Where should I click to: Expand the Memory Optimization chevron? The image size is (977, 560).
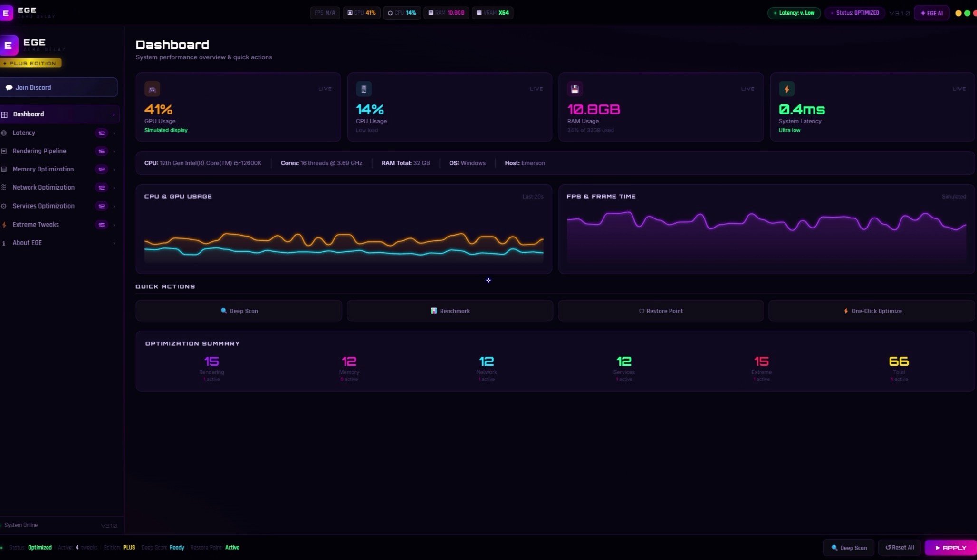pyautogui.click(x=114, y=170)
